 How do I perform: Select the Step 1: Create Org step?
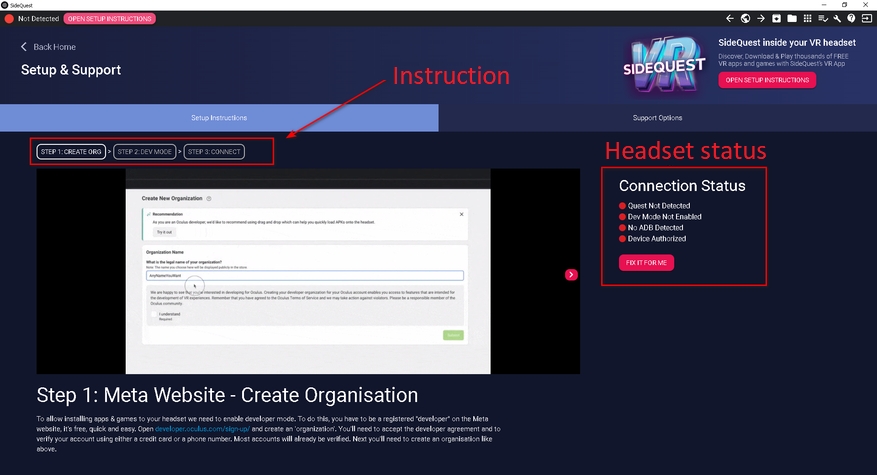click(71, 152)
